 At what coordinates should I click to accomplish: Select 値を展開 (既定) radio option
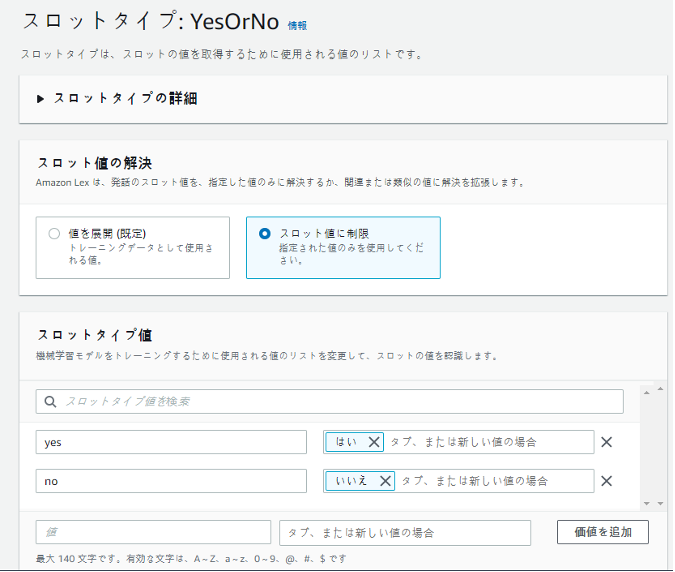click(54, 233)
